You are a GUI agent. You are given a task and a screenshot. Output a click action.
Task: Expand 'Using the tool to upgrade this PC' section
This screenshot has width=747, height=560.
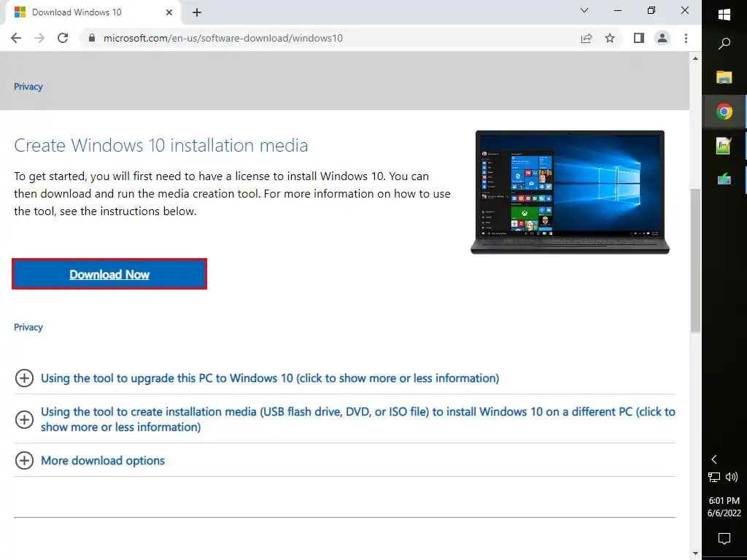click(x=270, y=378)
